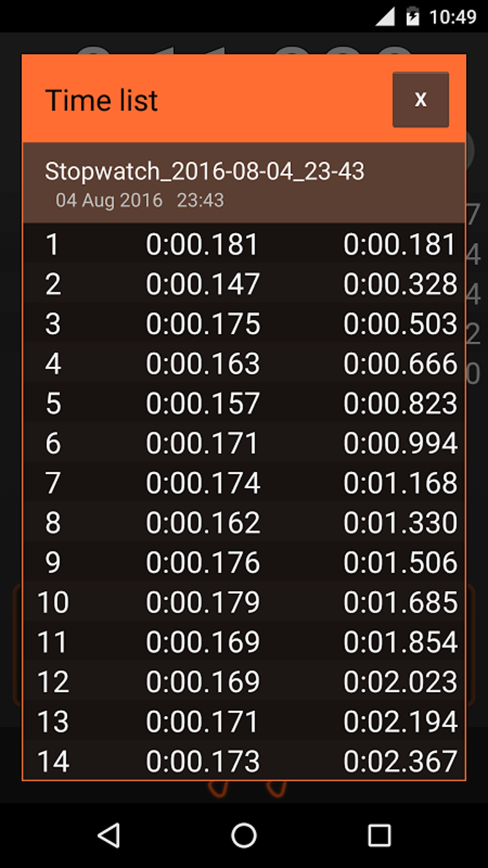The height and width of the screenshot is (868, 488).
Task: Select lap 2 split time 0:00.147
Action: pos(203,284)
